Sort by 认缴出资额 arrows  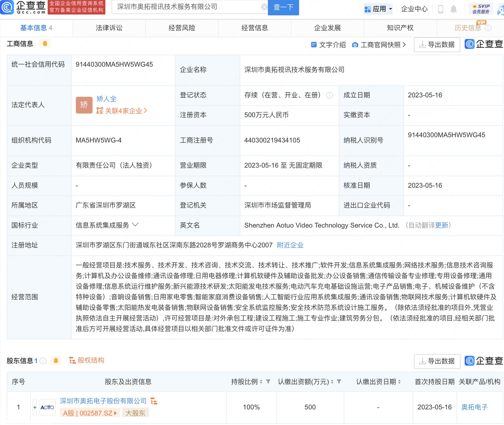tap(332, 382)
